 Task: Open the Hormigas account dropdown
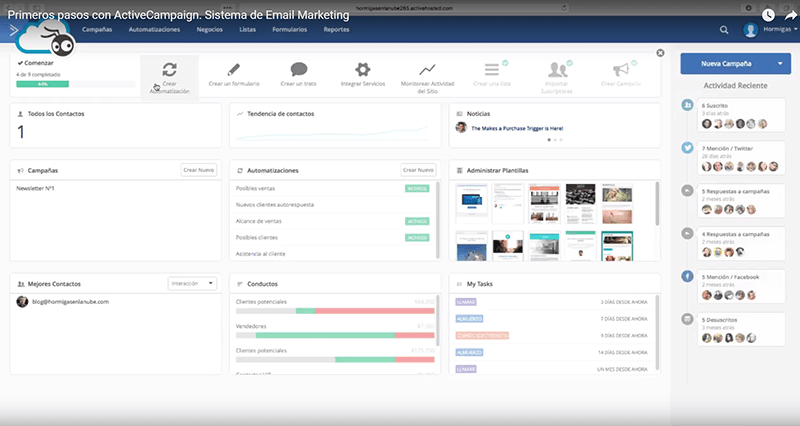point(781,29)
